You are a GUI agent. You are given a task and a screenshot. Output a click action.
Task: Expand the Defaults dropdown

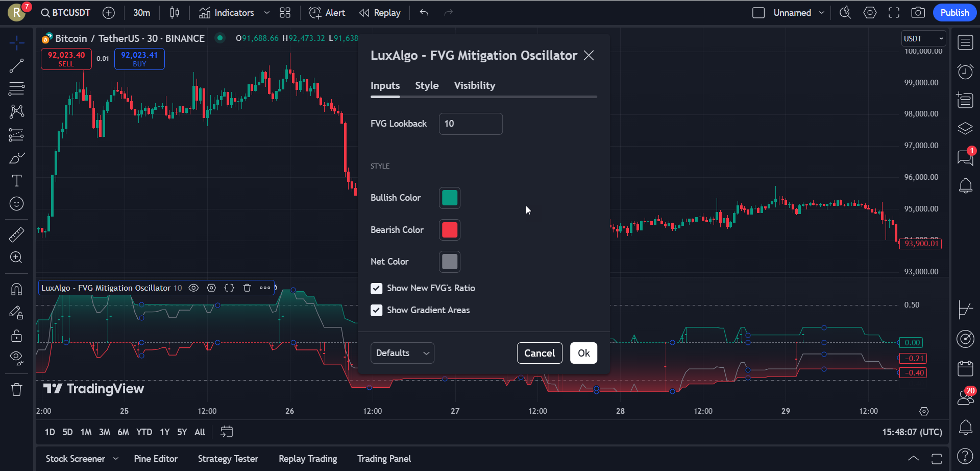point(402,353)
